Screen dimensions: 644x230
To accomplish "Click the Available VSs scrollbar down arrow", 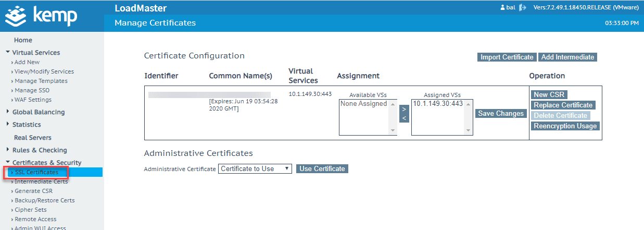I will [393, 131].
